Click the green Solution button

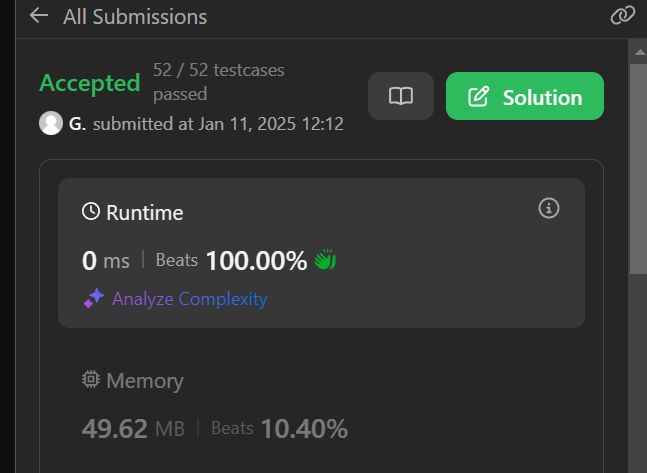pos(524,97)
